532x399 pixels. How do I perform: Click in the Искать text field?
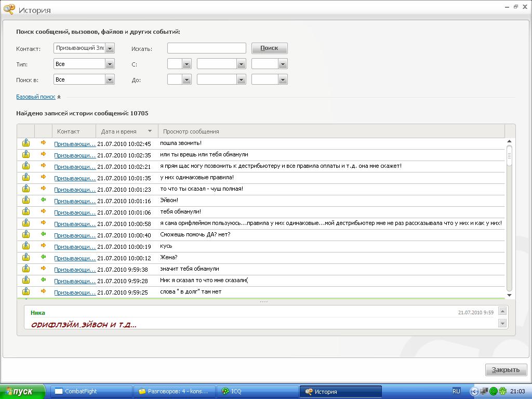[x=206, y=48]
